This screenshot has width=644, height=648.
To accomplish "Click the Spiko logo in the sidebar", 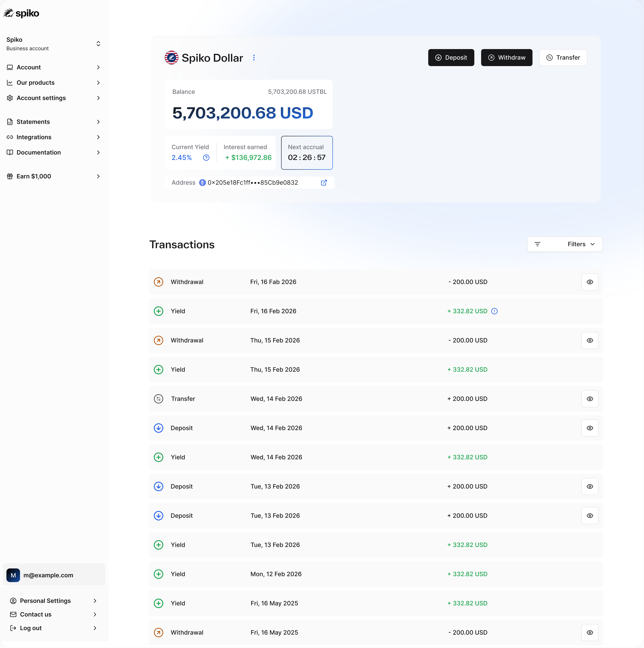I will (x=21, y=13).
